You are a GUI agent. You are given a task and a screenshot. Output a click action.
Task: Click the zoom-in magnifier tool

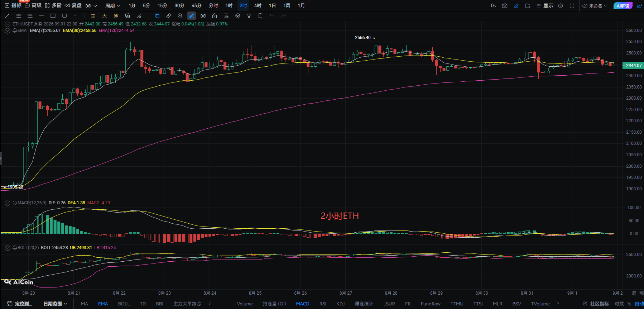(x=180, y=16)
